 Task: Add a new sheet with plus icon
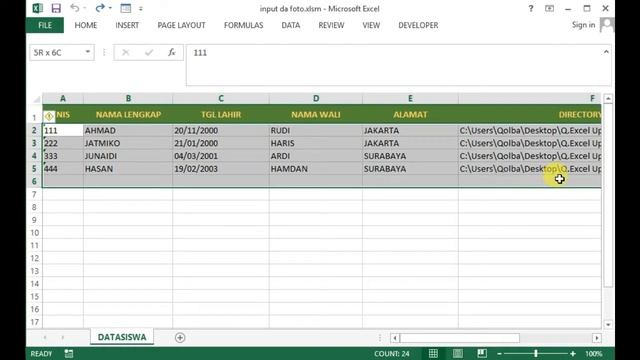180,338
